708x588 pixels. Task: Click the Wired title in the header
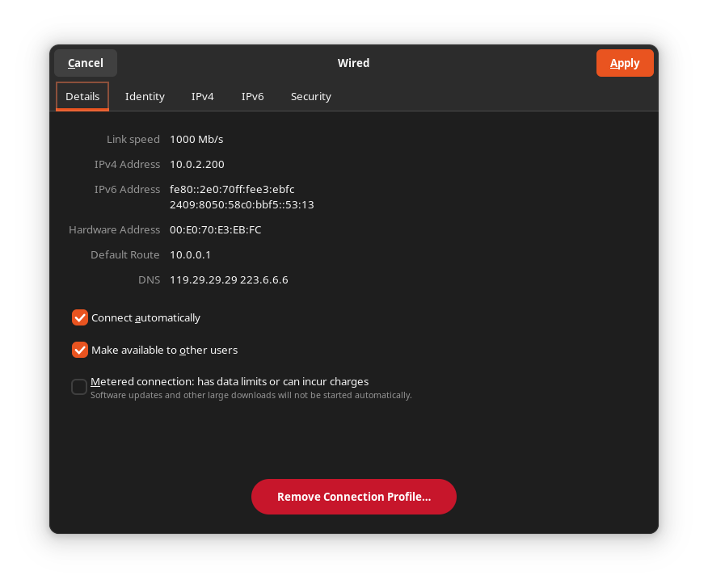click(x=353, y=63)
